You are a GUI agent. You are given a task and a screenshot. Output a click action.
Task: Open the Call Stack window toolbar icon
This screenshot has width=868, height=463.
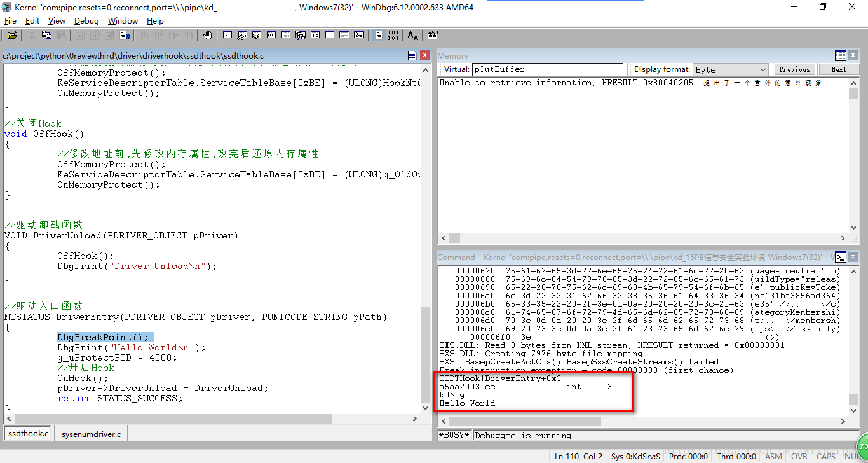point(301,35)
